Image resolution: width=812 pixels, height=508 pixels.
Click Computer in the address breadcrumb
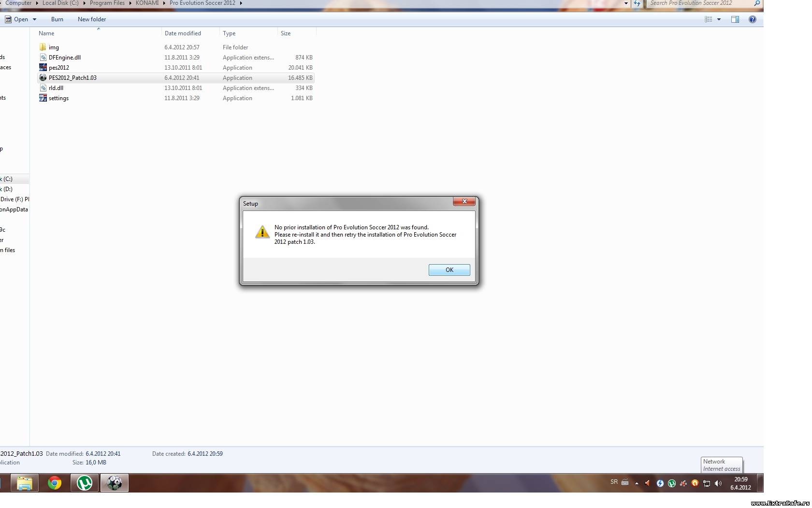pos(18,3)
